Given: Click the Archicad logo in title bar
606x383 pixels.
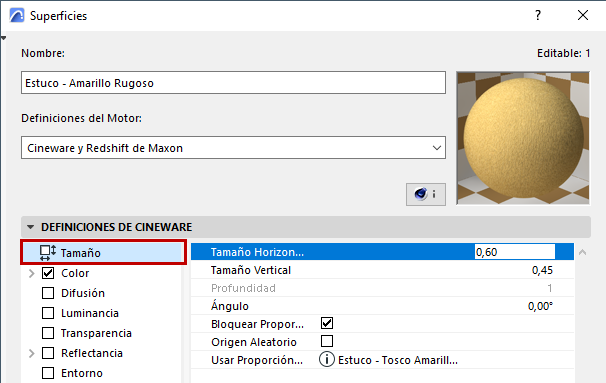Looking at the screenshot, I should pos(17,16).
